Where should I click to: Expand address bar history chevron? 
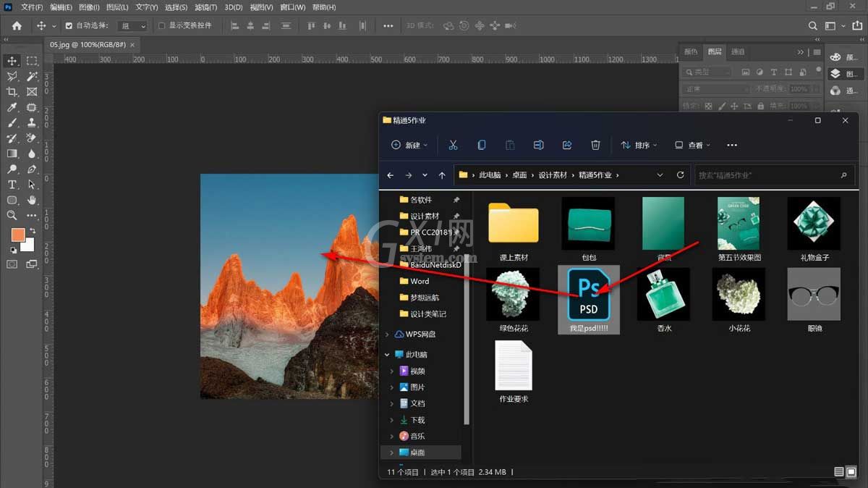pos(660,175)
